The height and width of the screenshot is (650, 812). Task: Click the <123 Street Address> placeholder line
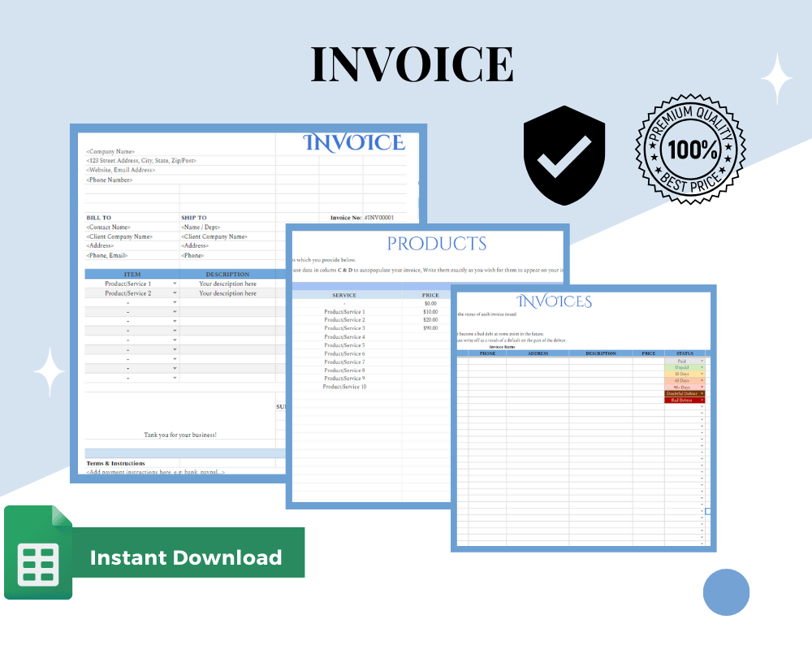140,161
